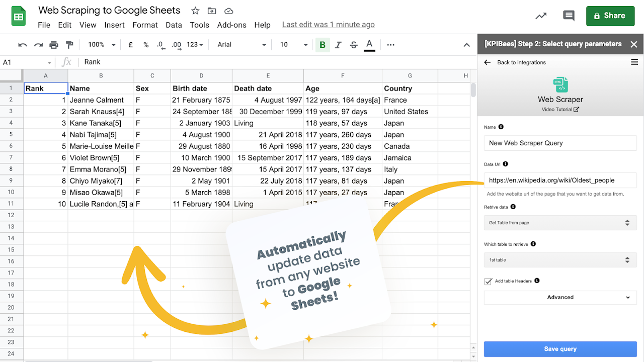
Task: Open the Help menu
Action: click(x=262, y=25)
